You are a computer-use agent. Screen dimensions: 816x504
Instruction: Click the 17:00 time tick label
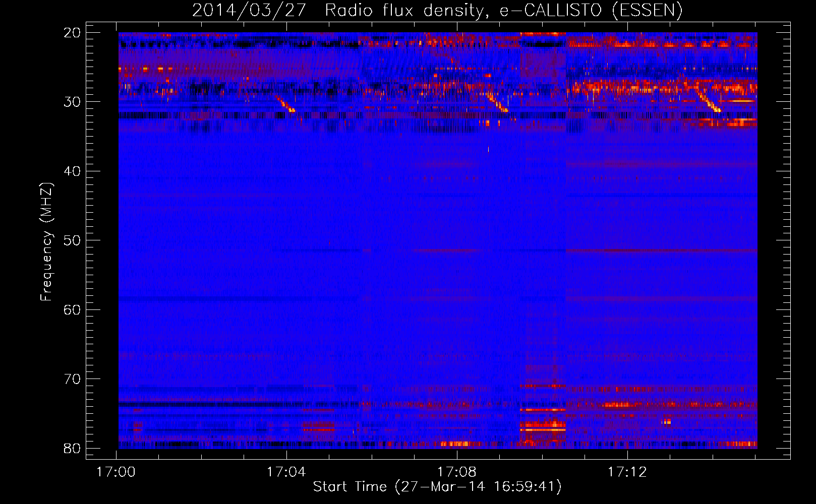point(116,472)
